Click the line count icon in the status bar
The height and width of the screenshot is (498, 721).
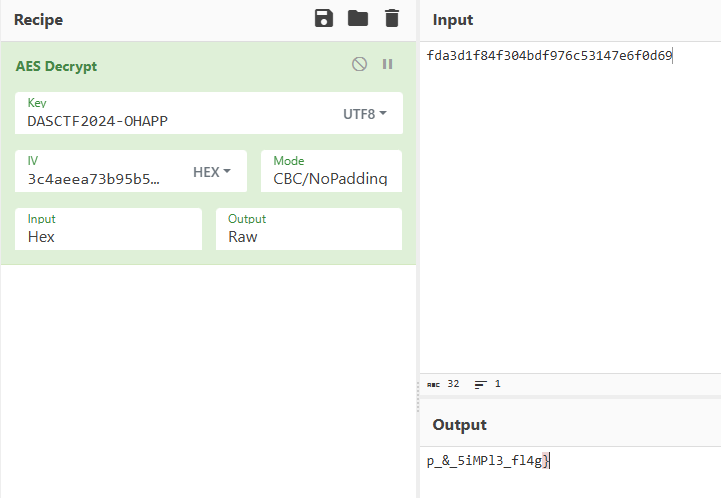click(480, 384)
